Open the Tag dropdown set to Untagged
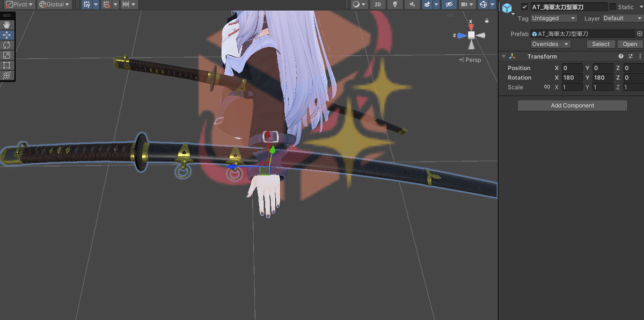Image resolution: width=644 pixels, height=320 pixels. (x=553, y=18)
